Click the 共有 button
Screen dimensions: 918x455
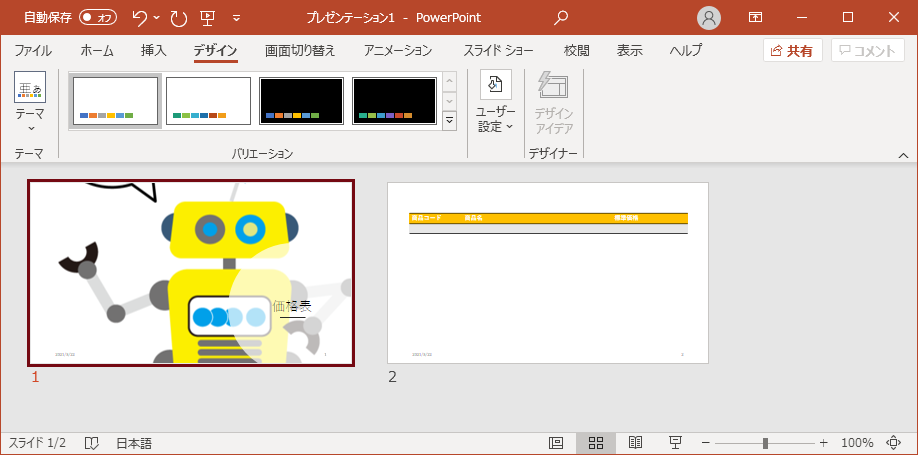tap(792, 50)
